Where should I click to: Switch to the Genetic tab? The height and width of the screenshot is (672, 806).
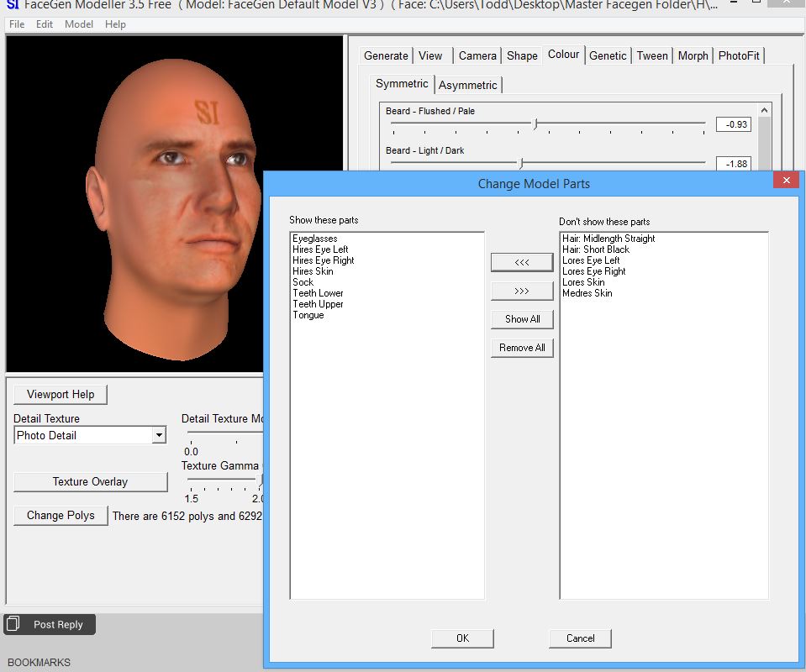(x=608, y=55)
